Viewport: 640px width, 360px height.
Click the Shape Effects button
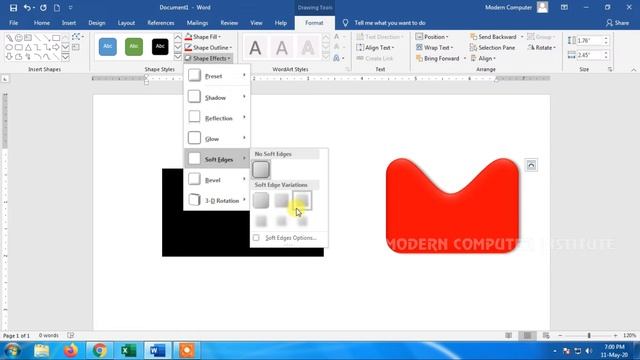[x=208, y=58]
